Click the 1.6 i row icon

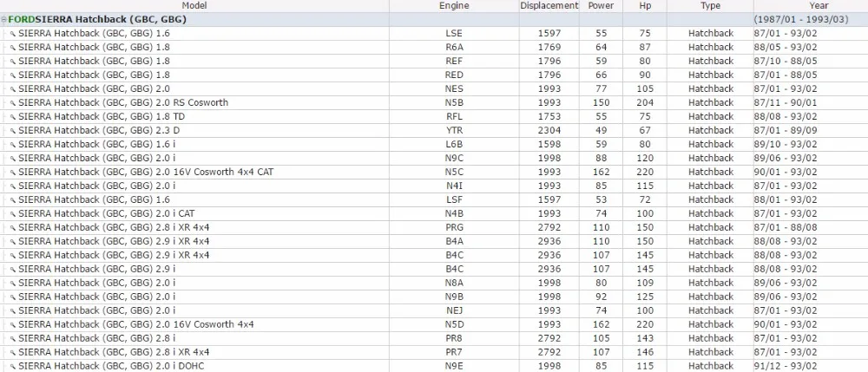13,144
